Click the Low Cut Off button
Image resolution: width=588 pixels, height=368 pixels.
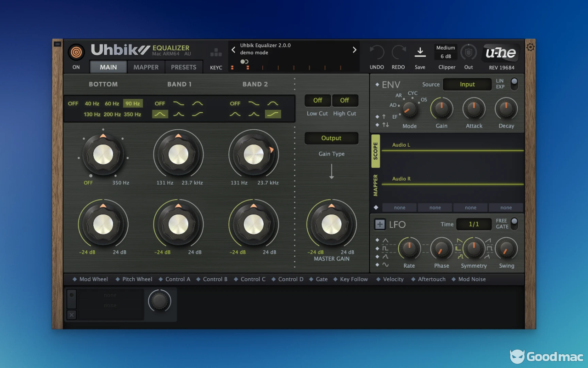click(x=317, y=100)
